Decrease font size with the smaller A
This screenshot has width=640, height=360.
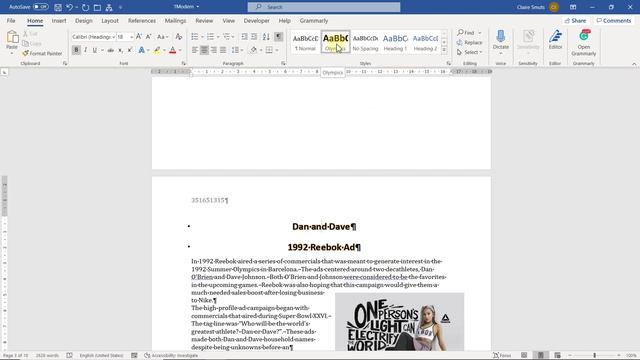149,37
